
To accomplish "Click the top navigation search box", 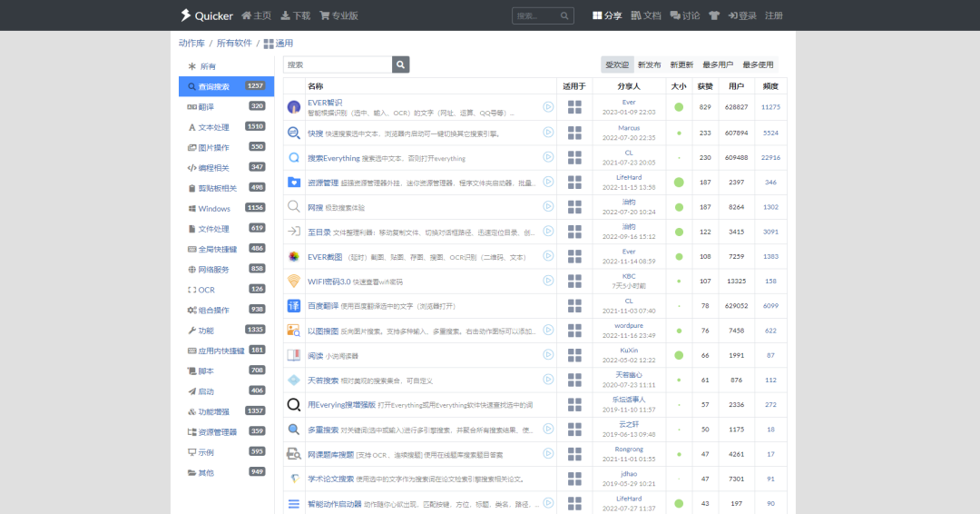I will point(543,15).
